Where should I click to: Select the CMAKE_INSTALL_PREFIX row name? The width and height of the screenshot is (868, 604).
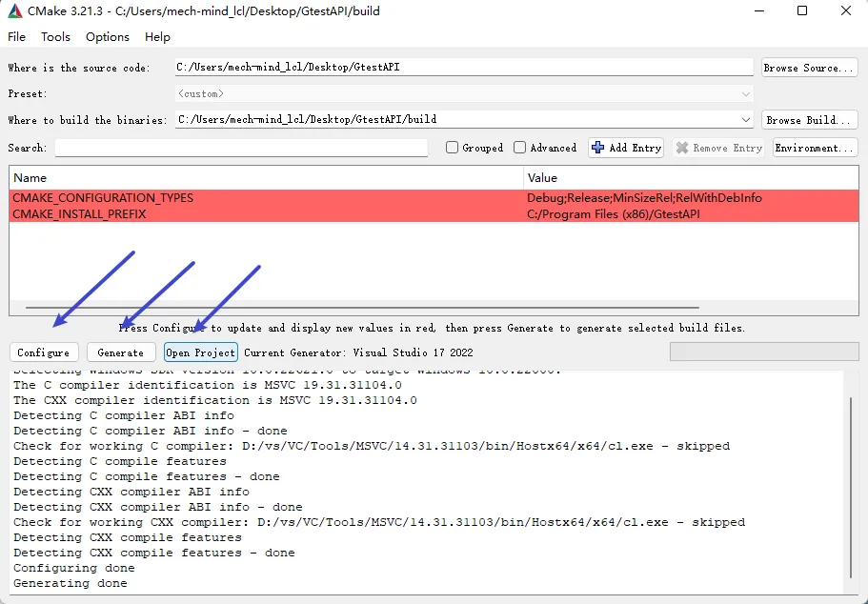79,213
